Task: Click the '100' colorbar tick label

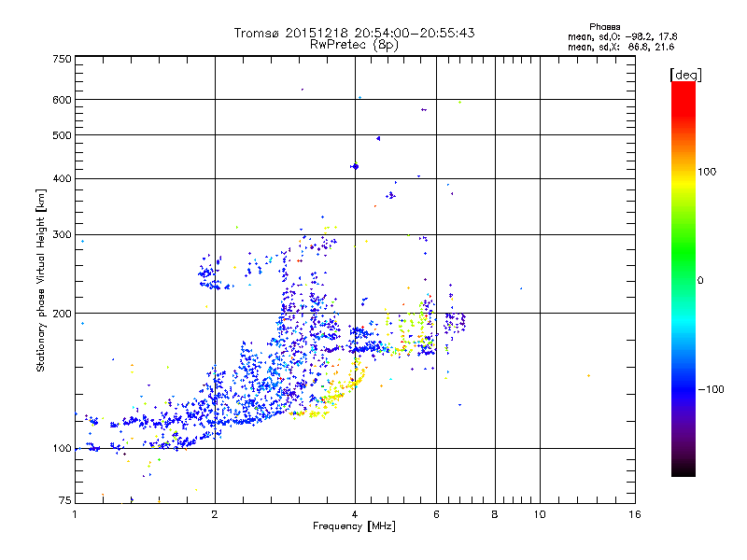Action: click(707, 172)
